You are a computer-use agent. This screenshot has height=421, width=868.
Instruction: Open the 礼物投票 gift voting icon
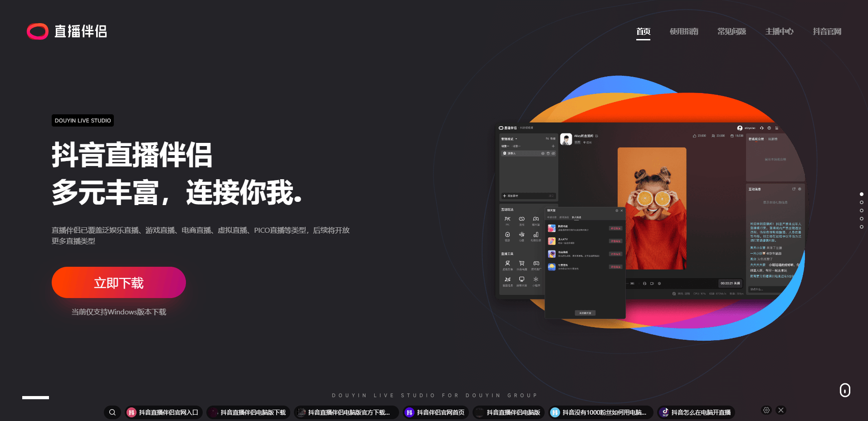[x=536, y=235]
